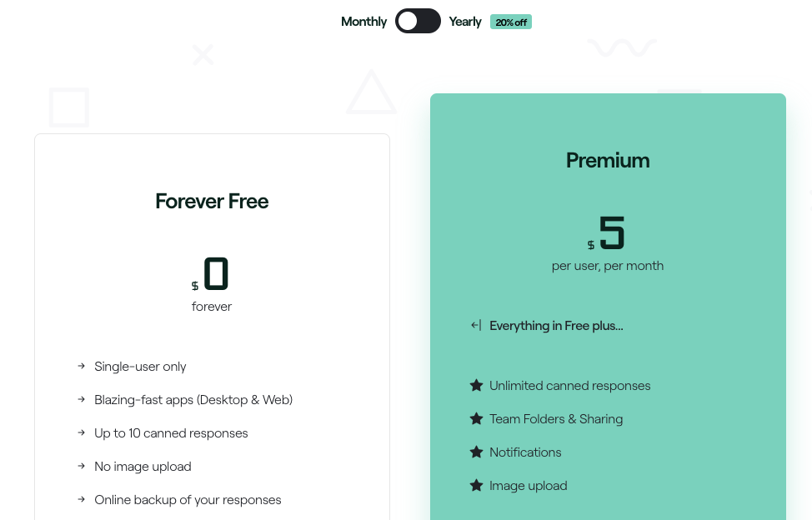Screen dimensions: 812x520
Task: Select the Monthly billing label
Action: [x=363, y=22]
